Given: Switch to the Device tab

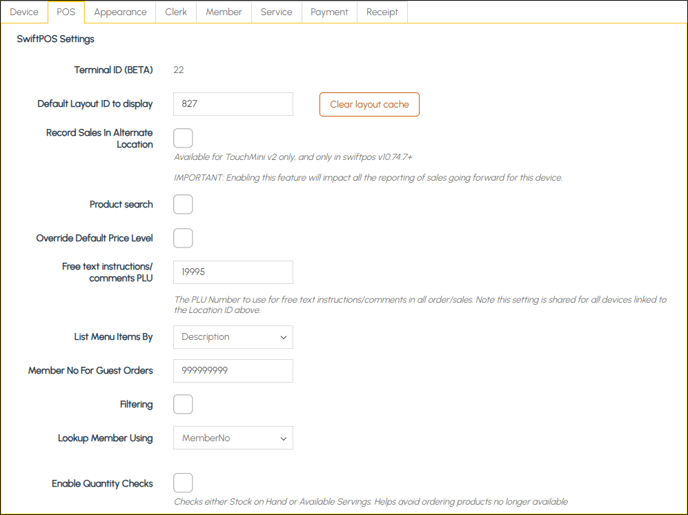Looking at the screenshot, I should pyautogui.click(x=24, y=12).
